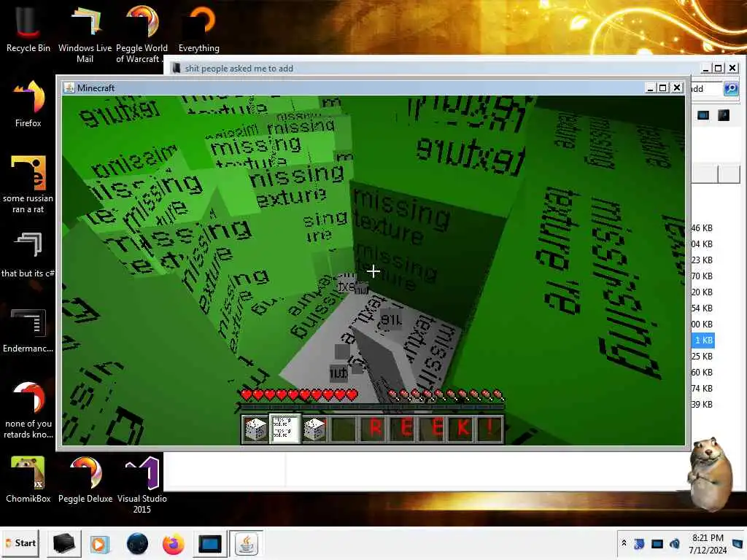Launch Firefox from the taskbar
Screen dimensions: 747x560
pyautogui.click(x=173, y=544)
